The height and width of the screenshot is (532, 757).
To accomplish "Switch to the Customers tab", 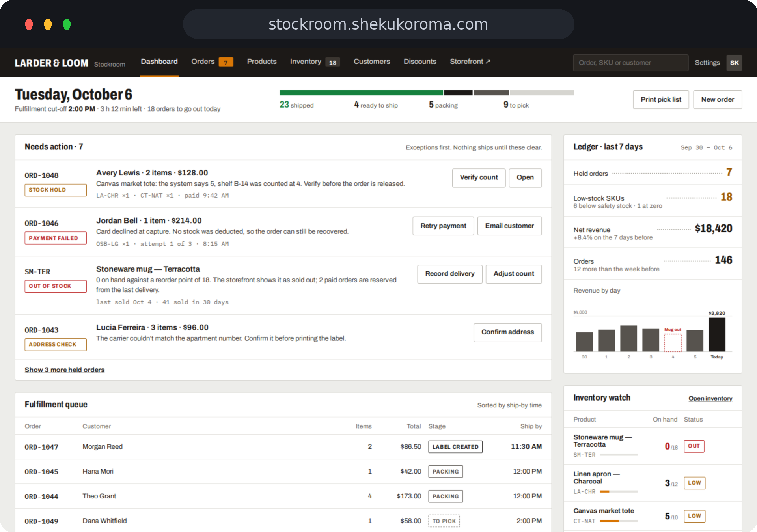I will [x=372, y=62].
